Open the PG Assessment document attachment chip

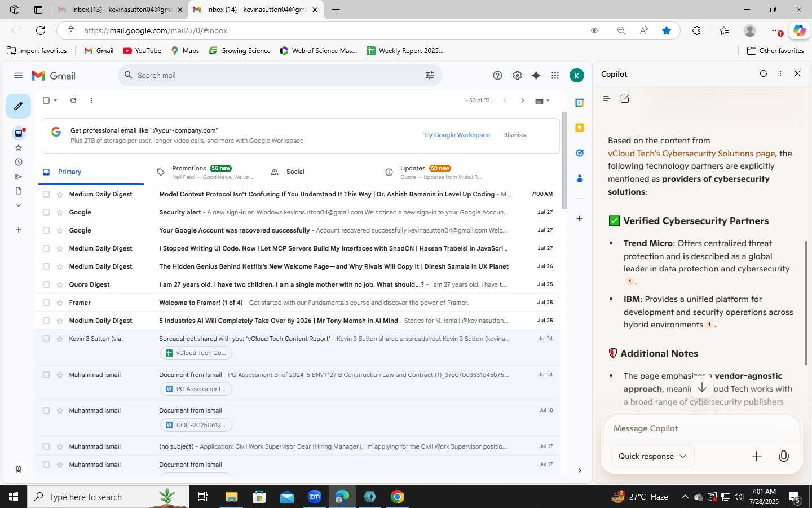coord(196,389)
